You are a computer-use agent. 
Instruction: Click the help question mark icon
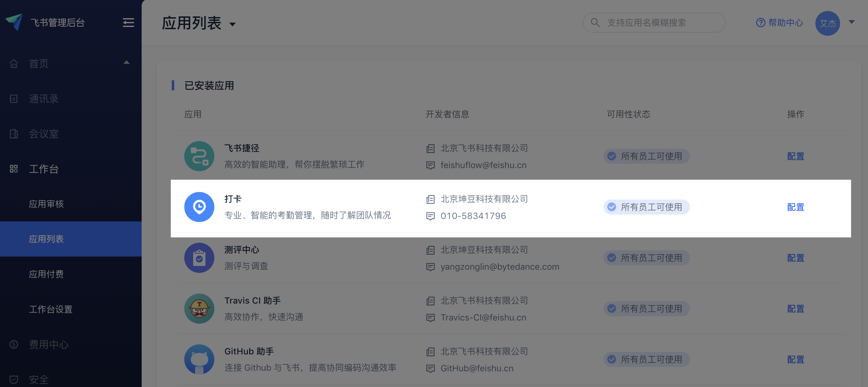pos(761,23)
